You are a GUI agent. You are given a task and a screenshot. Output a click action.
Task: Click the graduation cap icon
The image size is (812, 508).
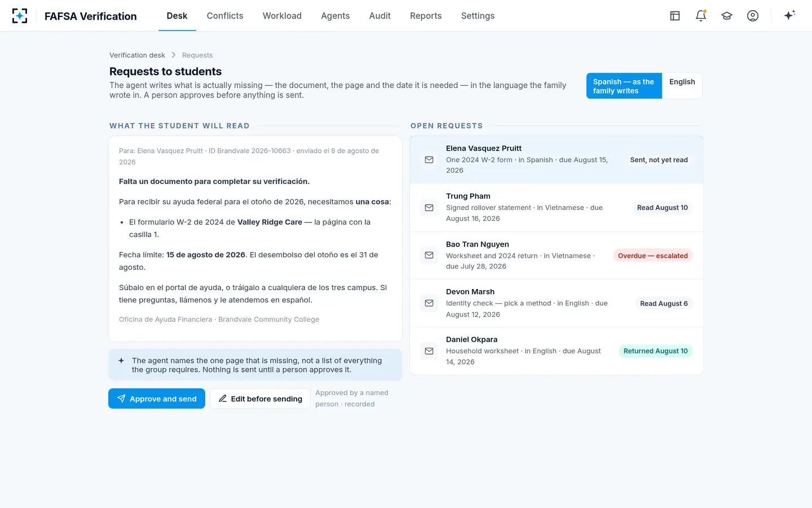coord(727,16)
